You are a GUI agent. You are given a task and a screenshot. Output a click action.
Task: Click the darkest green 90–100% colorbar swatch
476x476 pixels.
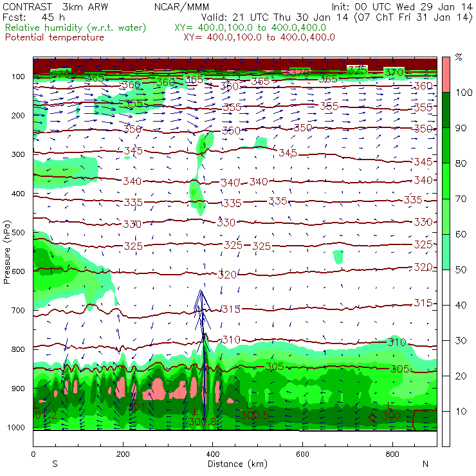pos(446,110)
